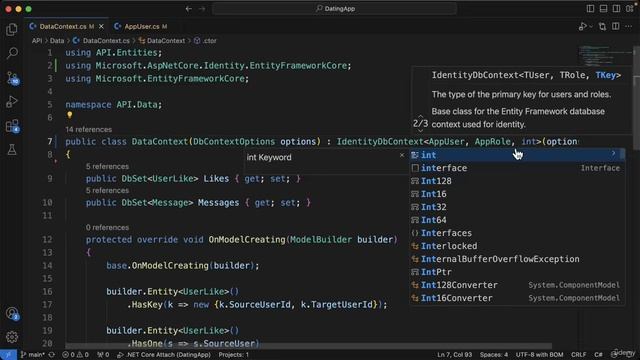Select Int128Converter suggestion
Image resolution: width=640 pixels, height=360 pixels.
[517, 285]
